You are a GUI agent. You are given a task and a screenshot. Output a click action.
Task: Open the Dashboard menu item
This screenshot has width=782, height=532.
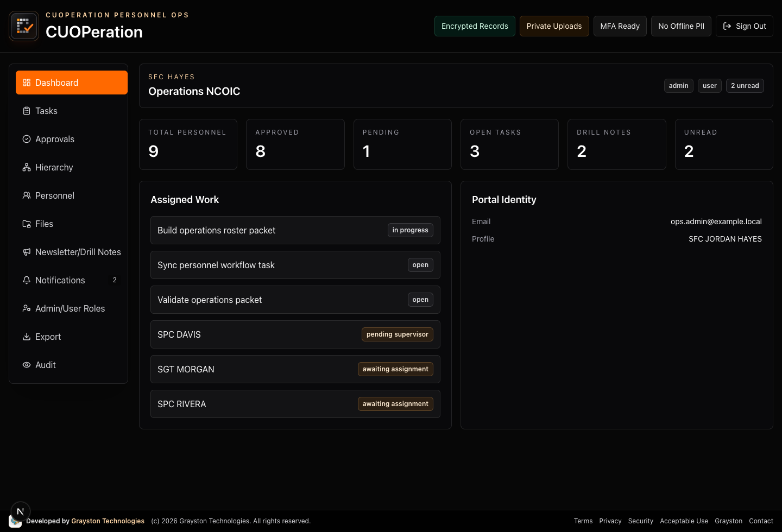pos(72,83)
